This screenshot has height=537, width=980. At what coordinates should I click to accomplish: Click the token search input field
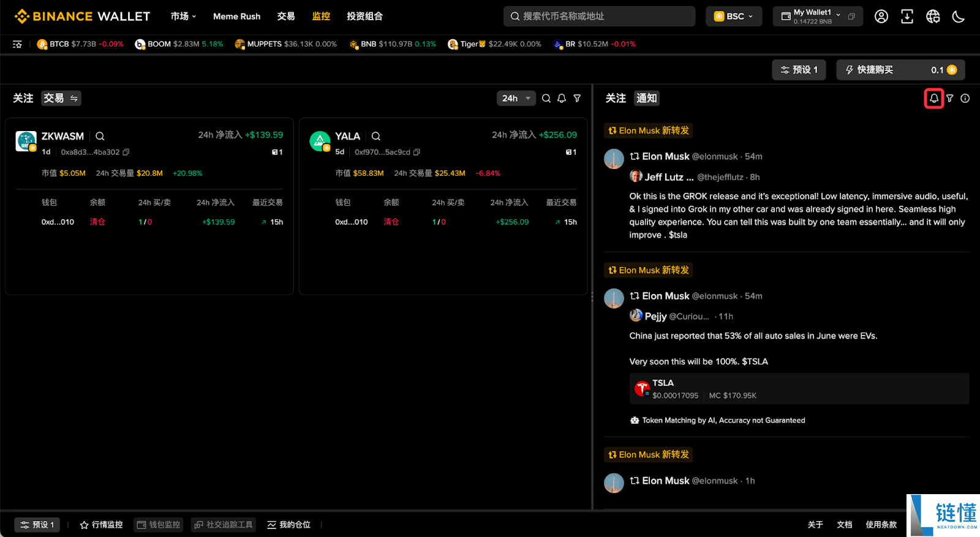click(599, 17)
